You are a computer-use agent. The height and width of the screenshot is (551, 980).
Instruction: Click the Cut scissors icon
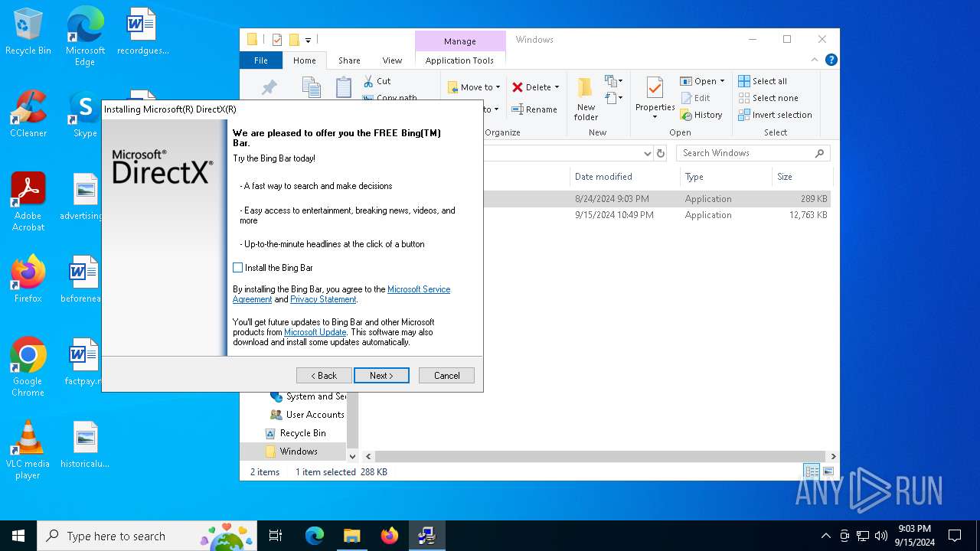(368, 81)
